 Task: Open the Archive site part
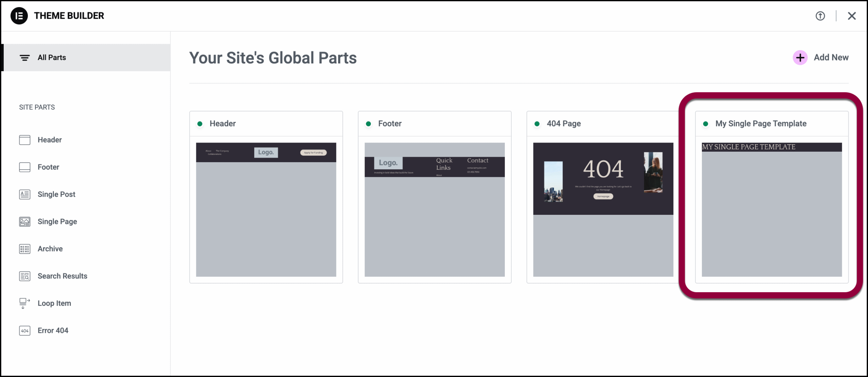click(x=50, y=249)
